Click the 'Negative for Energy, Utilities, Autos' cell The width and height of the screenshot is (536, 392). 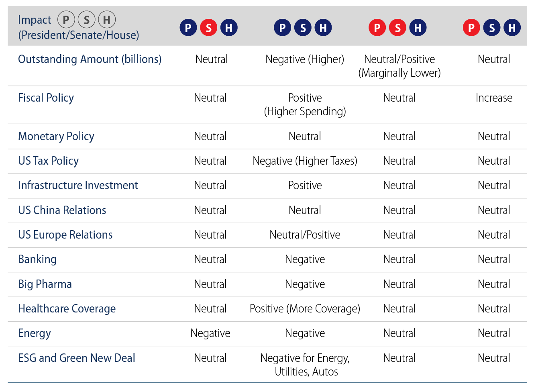point(305,365)
